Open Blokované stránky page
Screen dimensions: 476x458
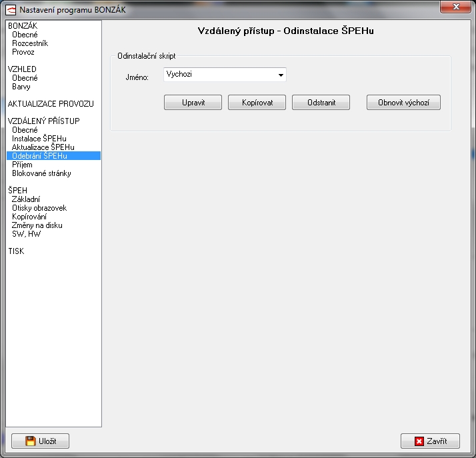41,173
